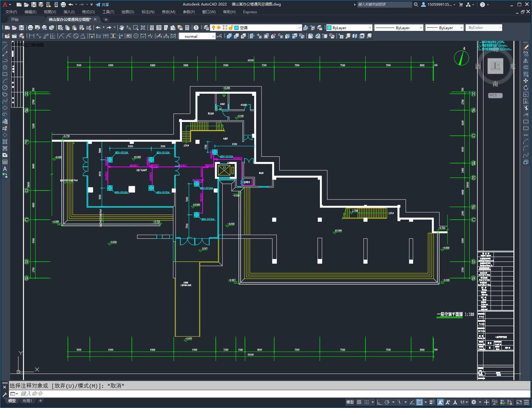Toggle annotation visibility in status bar
Viewport: 532px width, 408px height.
click(440, 402)
